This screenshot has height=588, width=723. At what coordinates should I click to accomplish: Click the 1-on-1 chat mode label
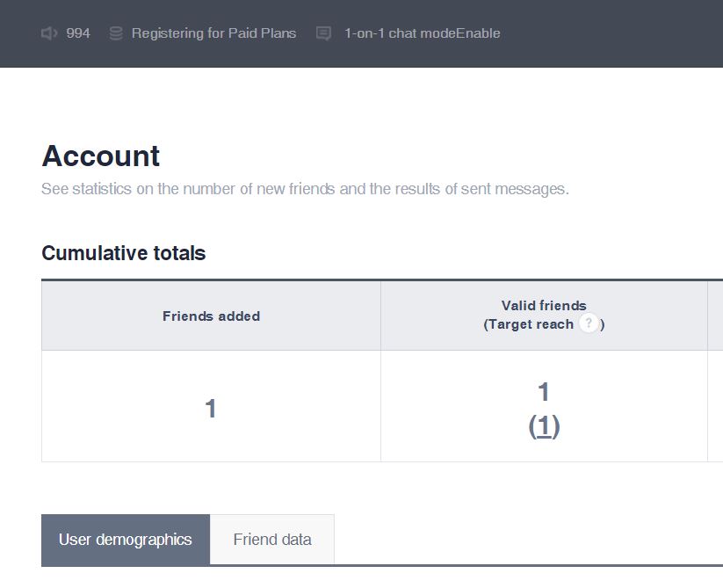400,33
